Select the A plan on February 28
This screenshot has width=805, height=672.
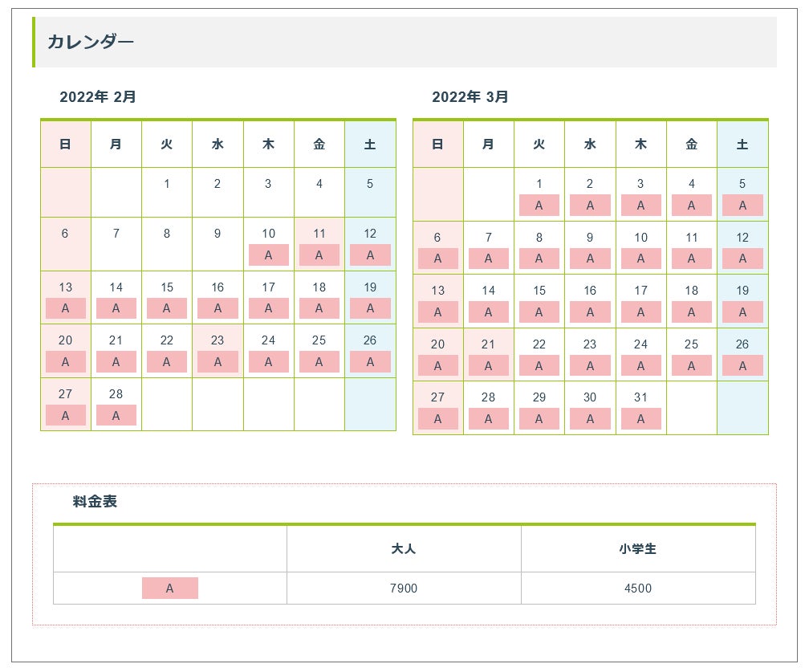tap(116, 416)
